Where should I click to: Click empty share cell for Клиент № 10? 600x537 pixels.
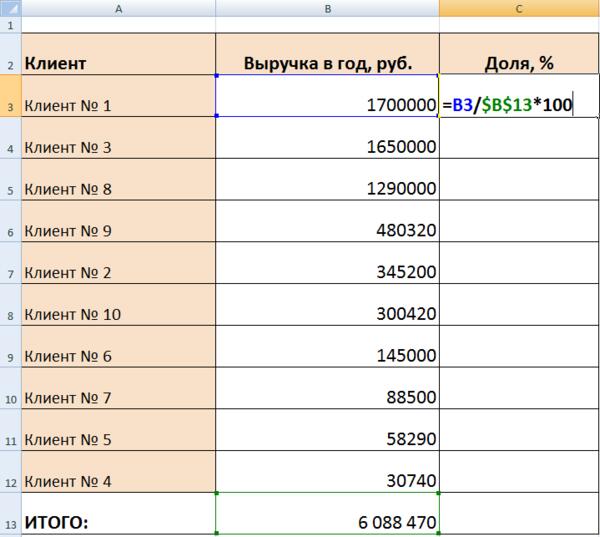(519, 305)
